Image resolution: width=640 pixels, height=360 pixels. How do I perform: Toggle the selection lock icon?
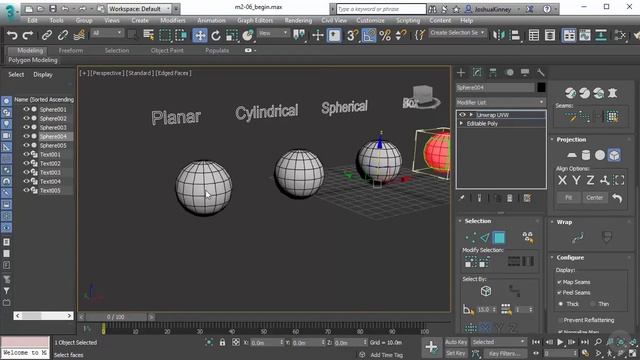[x=222, y=342]
